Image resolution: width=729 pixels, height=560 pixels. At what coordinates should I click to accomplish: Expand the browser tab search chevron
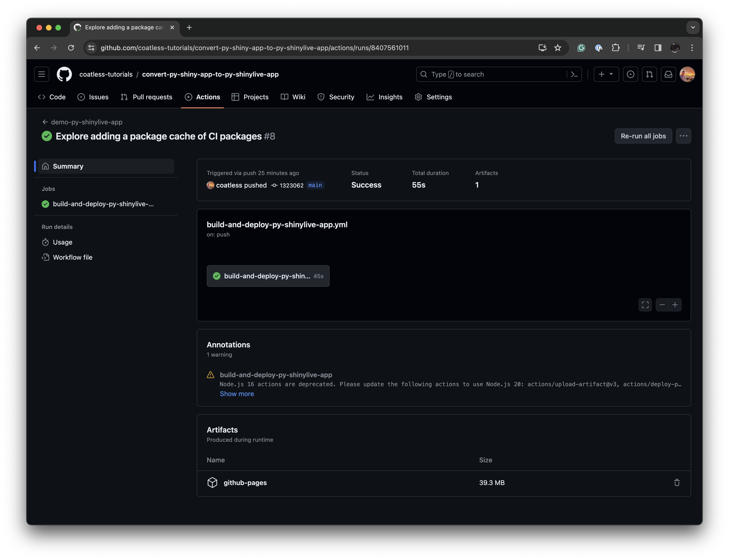(x=693, y=27)
